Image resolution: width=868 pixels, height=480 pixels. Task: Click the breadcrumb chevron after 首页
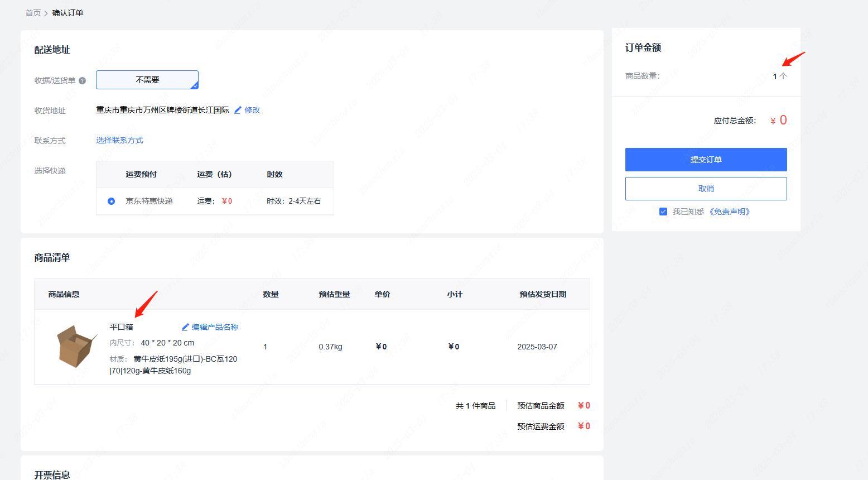46,13
